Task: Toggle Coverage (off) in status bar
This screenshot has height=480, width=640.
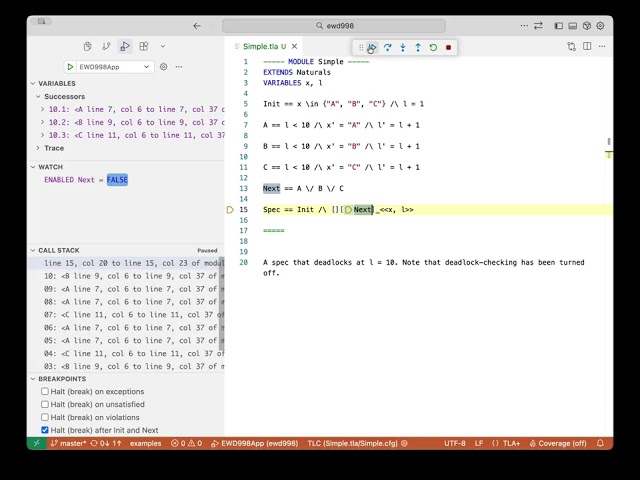Action: (x=558, y=443)
